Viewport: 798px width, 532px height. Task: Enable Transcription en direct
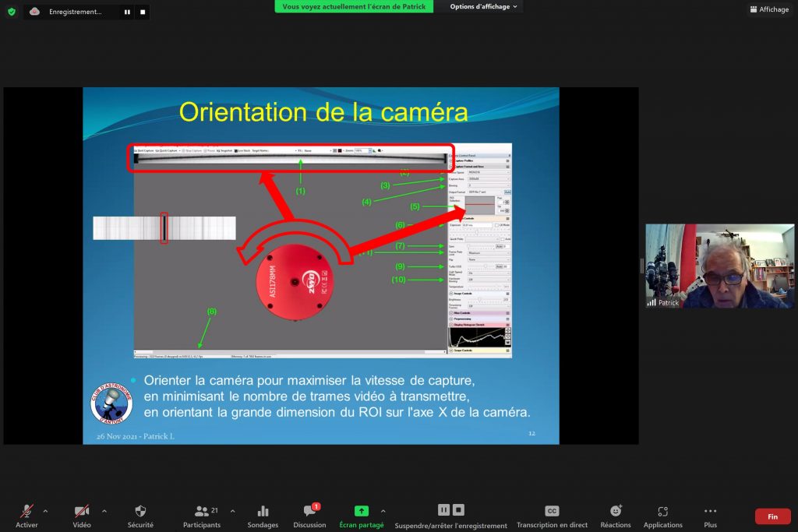tap(553, 516)
